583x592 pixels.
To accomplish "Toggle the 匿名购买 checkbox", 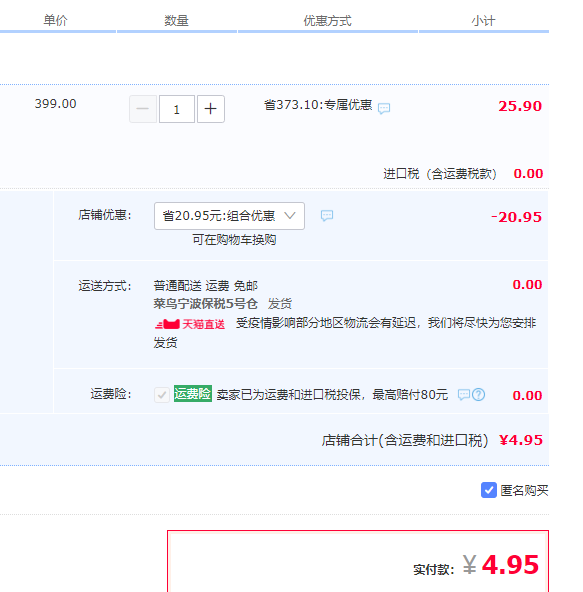I will coord(489,490).
